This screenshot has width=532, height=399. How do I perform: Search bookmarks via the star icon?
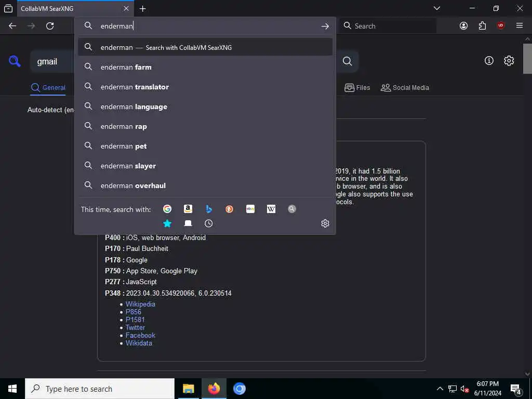pos(167,223)
